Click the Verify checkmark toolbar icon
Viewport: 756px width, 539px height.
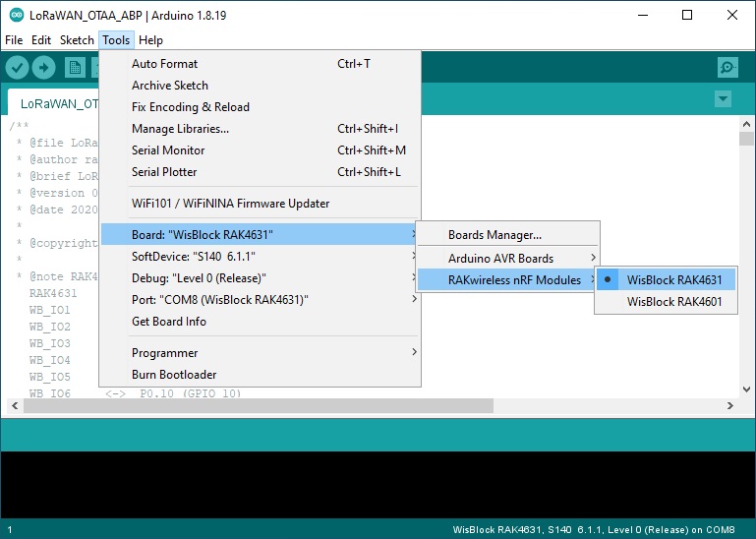pos(17,68)
